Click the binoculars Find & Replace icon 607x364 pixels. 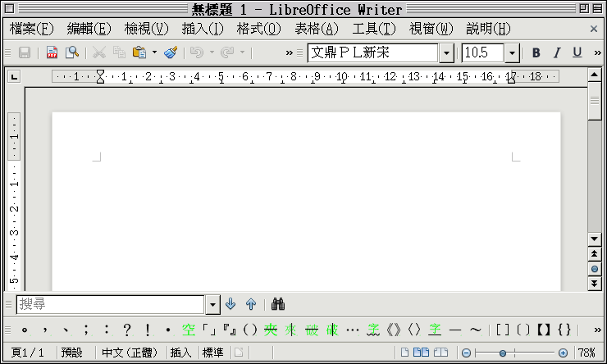(278, 304)
